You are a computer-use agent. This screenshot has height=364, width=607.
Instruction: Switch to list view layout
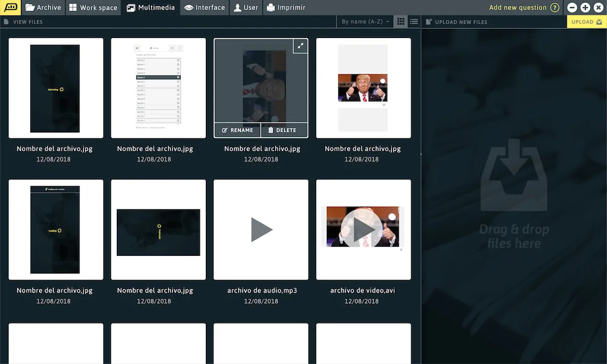click(414, 22)
